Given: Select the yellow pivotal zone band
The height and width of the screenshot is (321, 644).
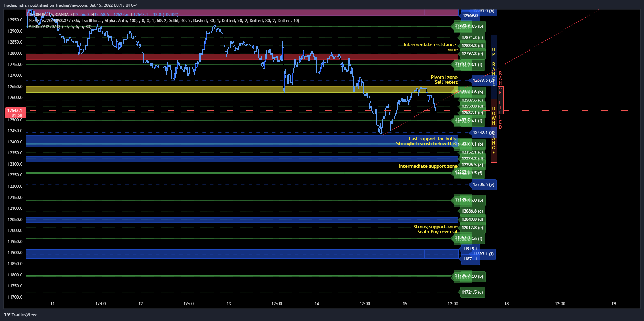Looking at the screenshot, I should (242, 89).
